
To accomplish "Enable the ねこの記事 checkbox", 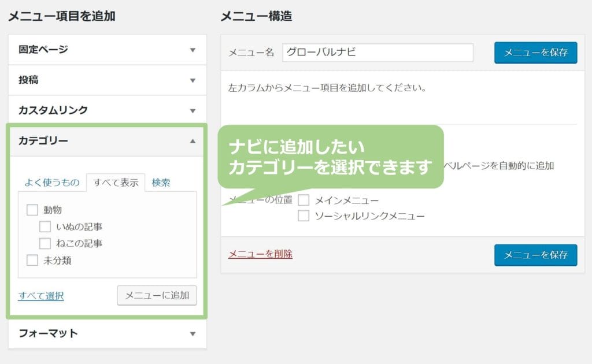I will click(x=45, y=243).
